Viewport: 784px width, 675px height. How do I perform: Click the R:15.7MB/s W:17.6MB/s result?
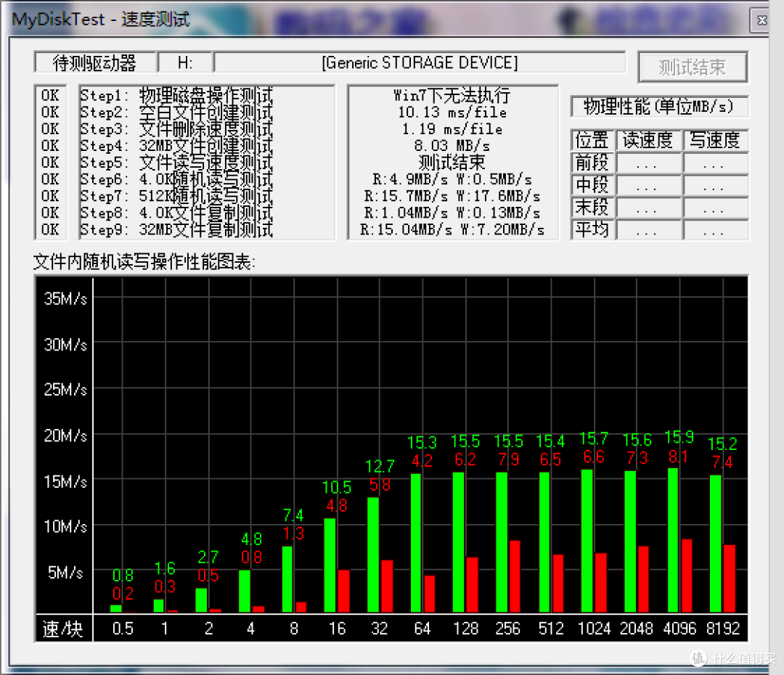click(x=452, y=196)
